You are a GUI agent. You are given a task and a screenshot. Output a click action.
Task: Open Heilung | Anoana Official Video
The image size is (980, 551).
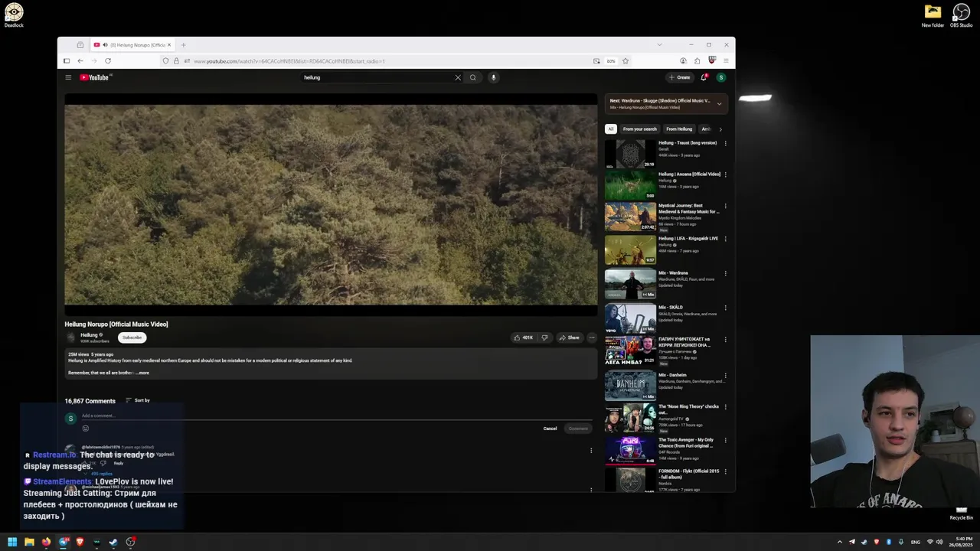click(x=689, y=174)
